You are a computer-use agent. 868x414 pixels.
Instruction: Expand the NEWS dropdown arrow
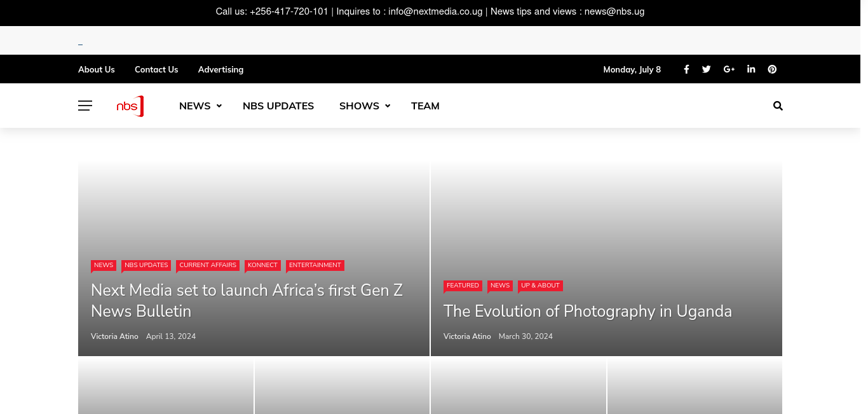point(219,106)
